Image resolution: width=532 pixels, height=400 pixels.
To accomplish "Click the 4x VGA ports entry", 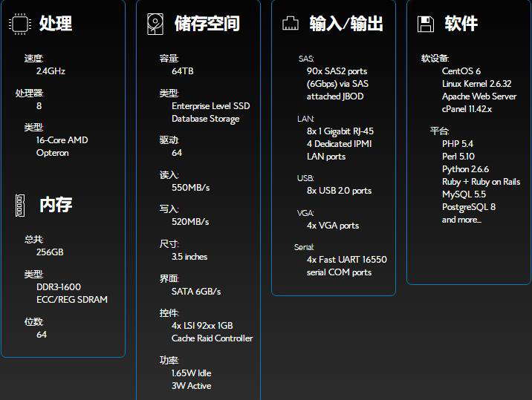I will tap(332, 226).
